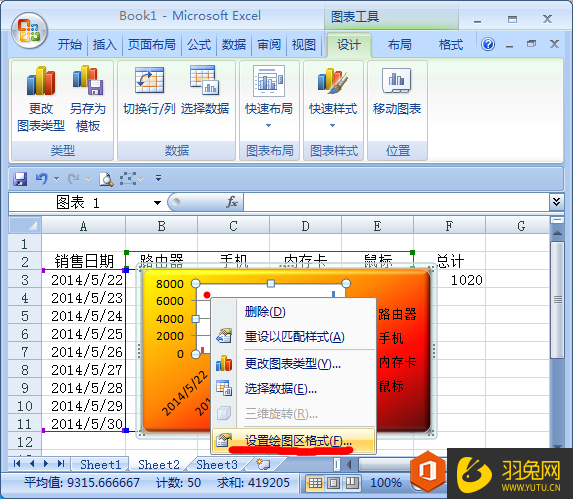Open 选择数据 from the ribbon
The height and width of the screenshot is (499, 573).
(205, 90)
